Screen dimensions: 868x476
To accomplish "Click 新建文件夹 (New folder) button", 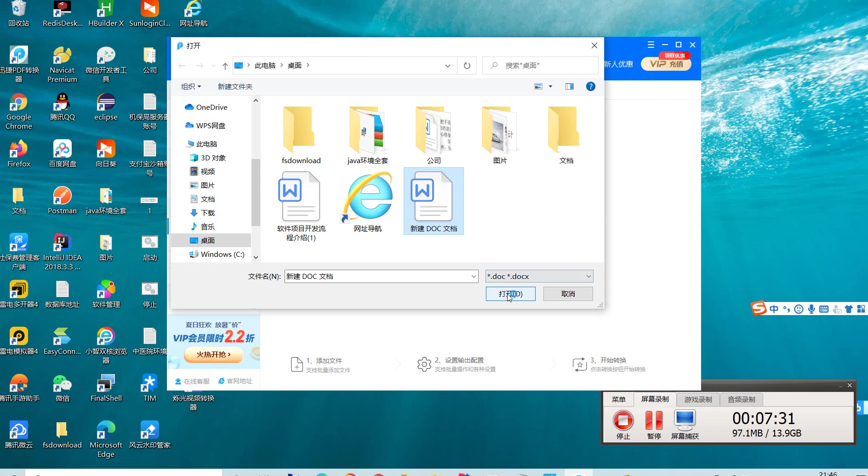I will point(235,86).
